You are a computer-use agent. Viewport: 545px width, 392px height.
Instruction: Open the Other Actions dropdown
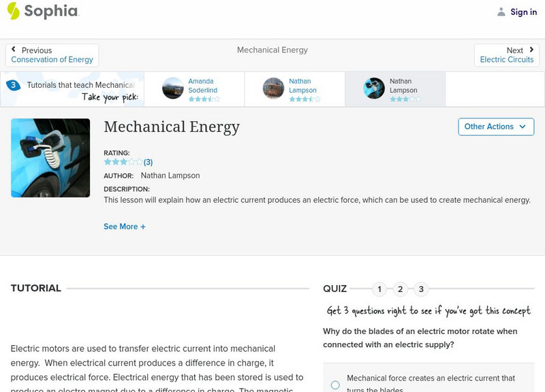(x=496, y=127)
